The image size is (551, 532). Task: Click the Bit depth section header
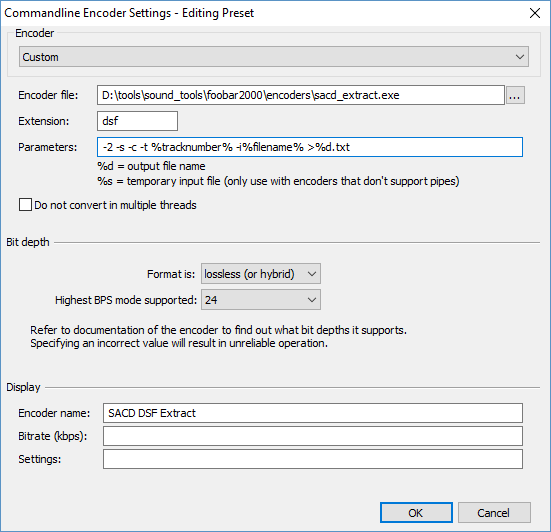[x=28, y=242]
